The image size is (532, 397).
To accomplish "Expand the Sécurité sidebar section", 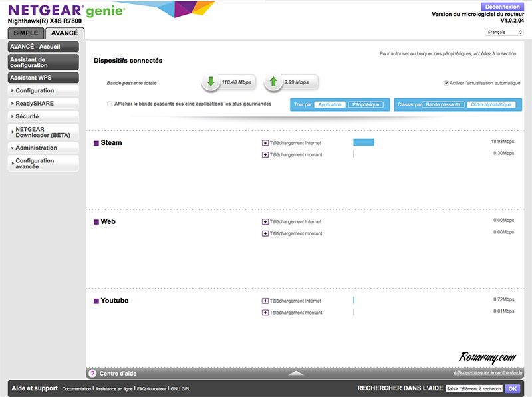I will (43, 116).
